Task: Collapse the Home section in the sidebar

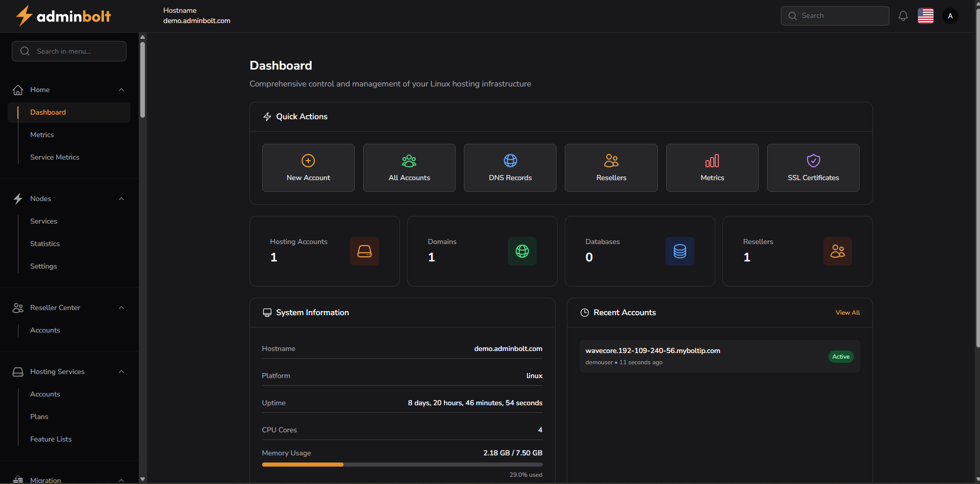Action: click(x=121, y=90)
